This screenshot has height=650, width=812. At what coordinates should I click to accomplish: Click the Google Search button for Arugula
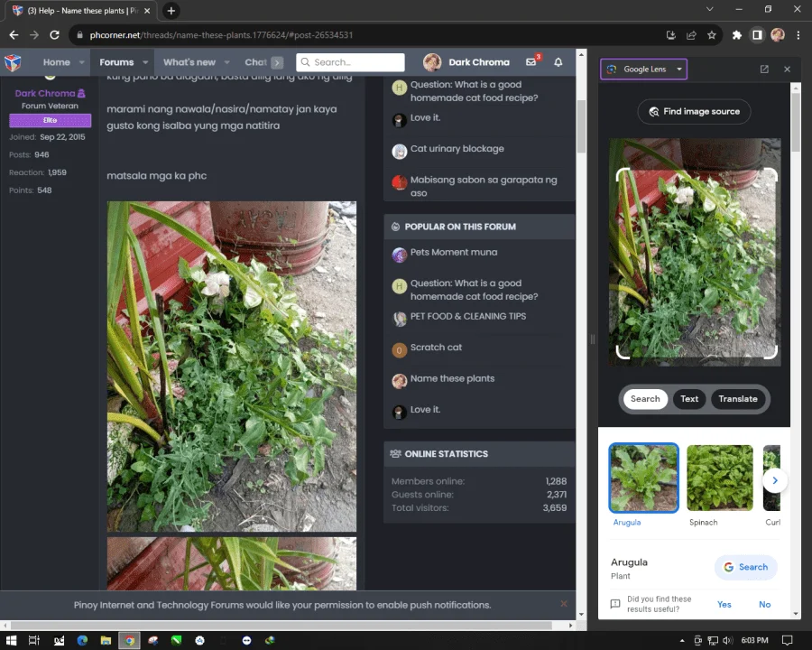click(746, 567)
